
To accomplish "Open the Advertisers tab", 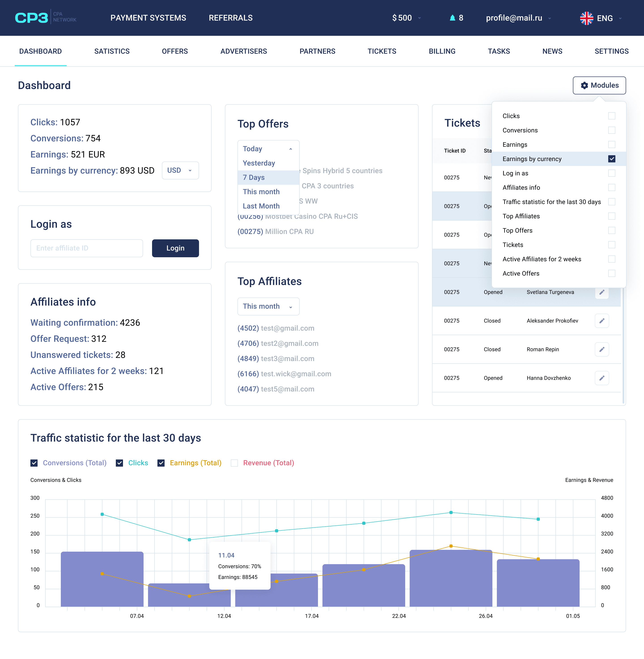I will click(244, 51).
